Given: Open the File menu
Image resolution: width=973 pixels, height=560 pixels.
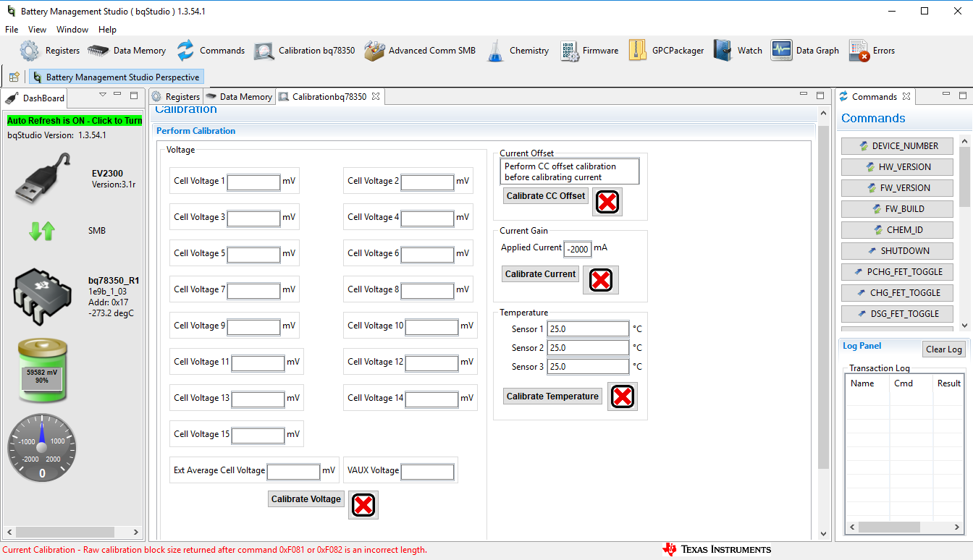Looking at the screenshot, I should [x=12, y=30].
